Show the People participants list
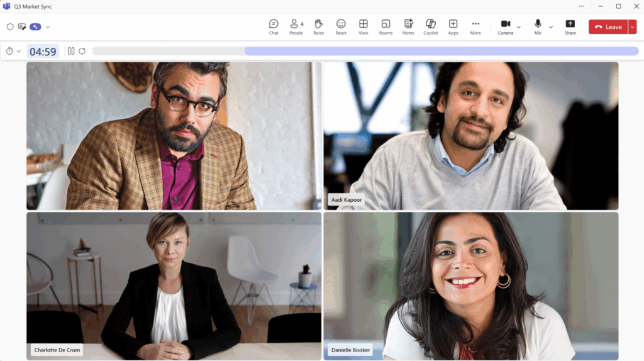This screenshot has width=644, height=361. click(x=296, y=26)
